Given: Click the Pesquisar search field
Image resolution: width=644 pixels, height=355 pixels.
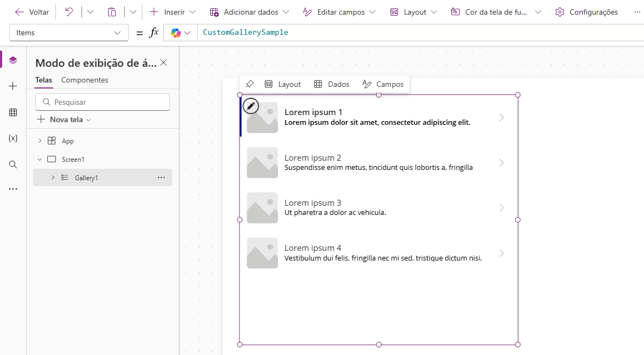Looking at the screenshot, I should pos(103,102).
